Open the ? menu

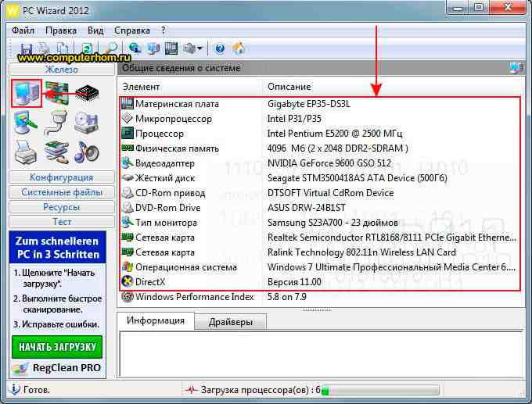[x=164, y=30]
